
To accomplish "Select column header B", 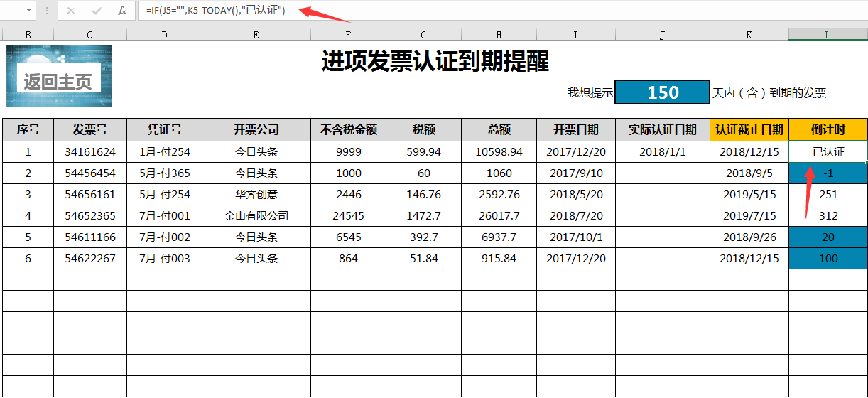I will 28,34.
